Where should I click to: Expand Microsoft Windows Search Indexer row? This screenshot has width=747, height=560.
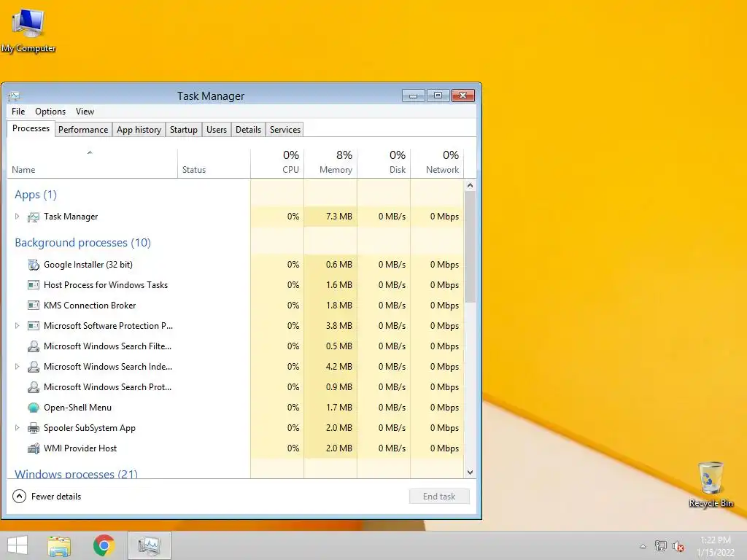18,367
